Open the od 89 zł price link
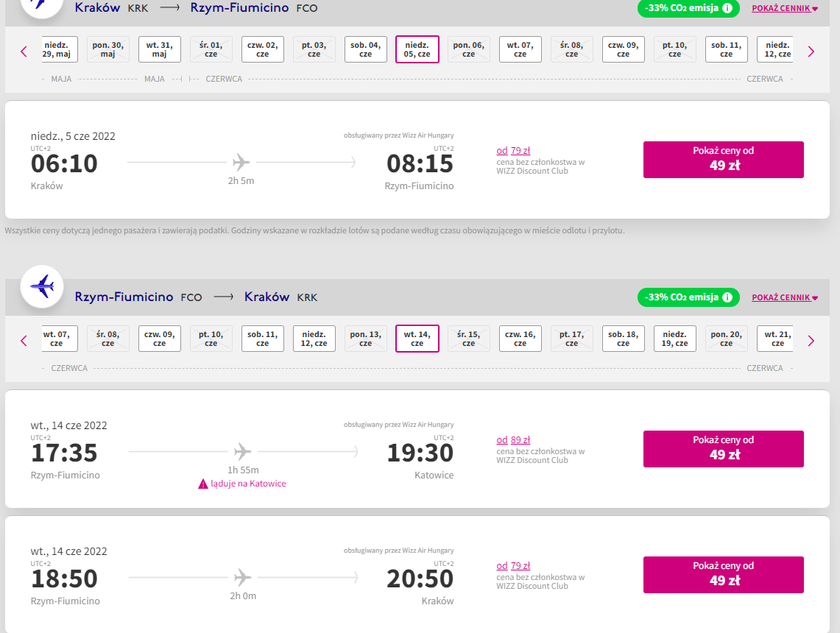The height and width of the screenshot is (633, 840). click(x=513, y=439)
